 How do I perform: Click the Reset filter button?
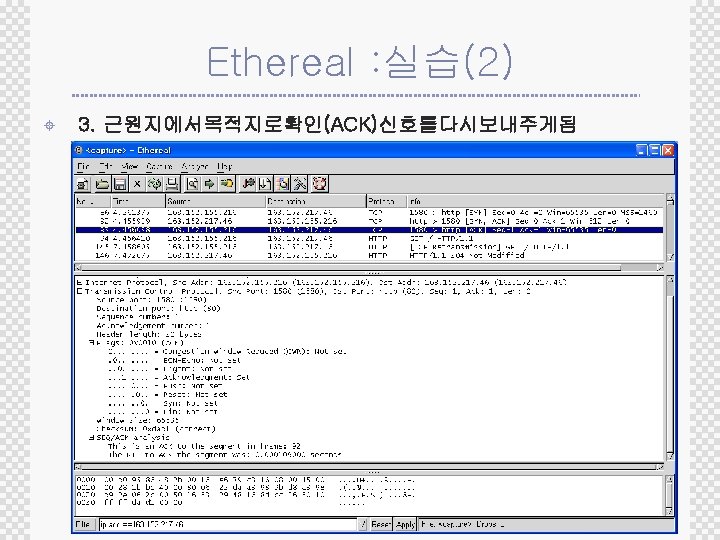[381, 524]
